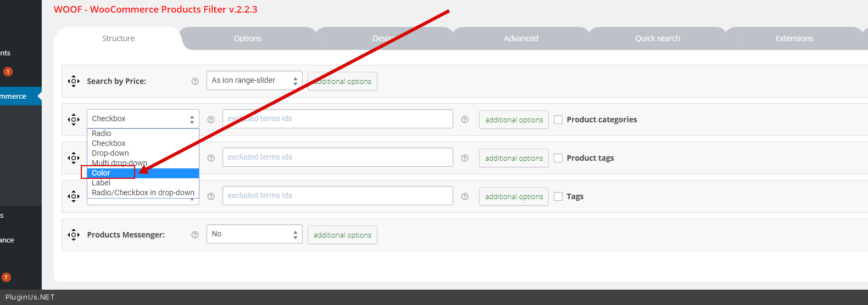Click help icon left of Product tags input
This screenshot has height=305, width=868.
point(211,158)
